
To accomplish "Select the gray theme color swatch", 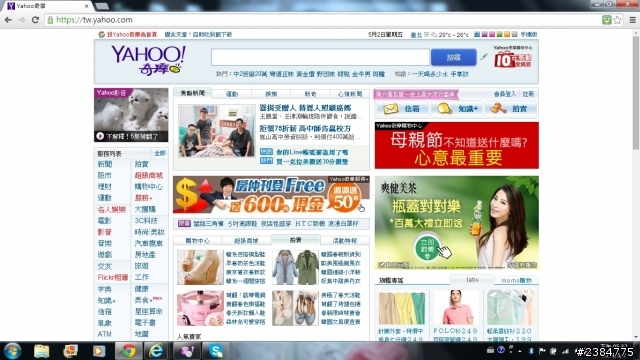I will pyautogui.click(x=514, y=34).
